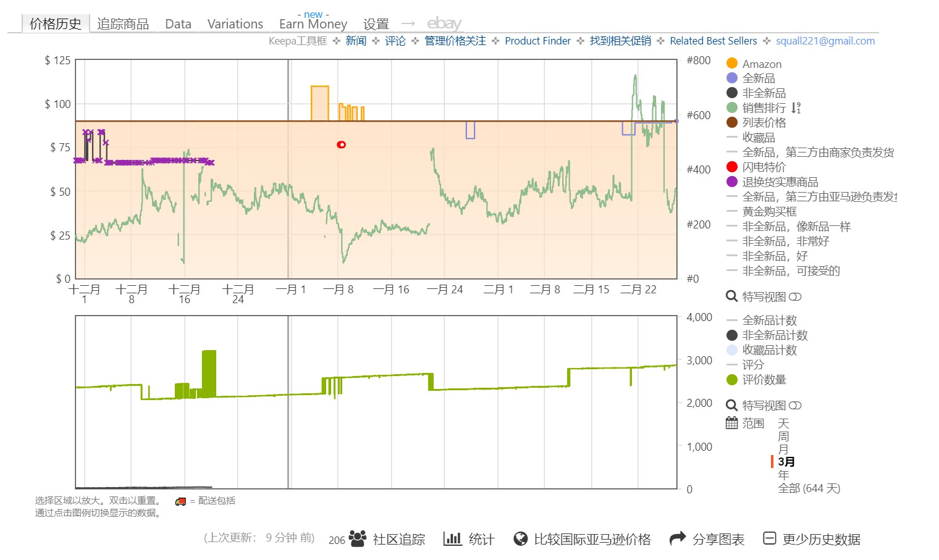This screenshot has width=939, height=560.
Task: Click the 分享图表 share arrow icon
Action: tap(678, 539)
